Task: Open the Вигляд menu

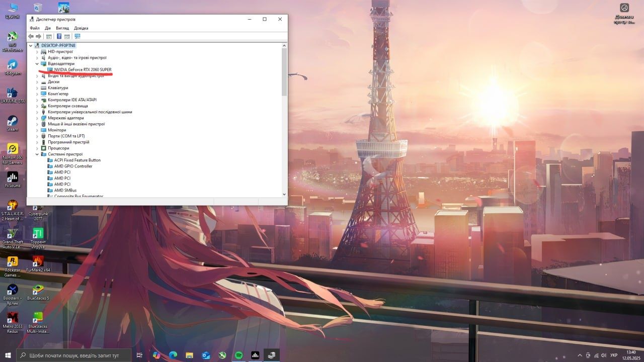Action: pyautogui.click(x=62, y=28)
